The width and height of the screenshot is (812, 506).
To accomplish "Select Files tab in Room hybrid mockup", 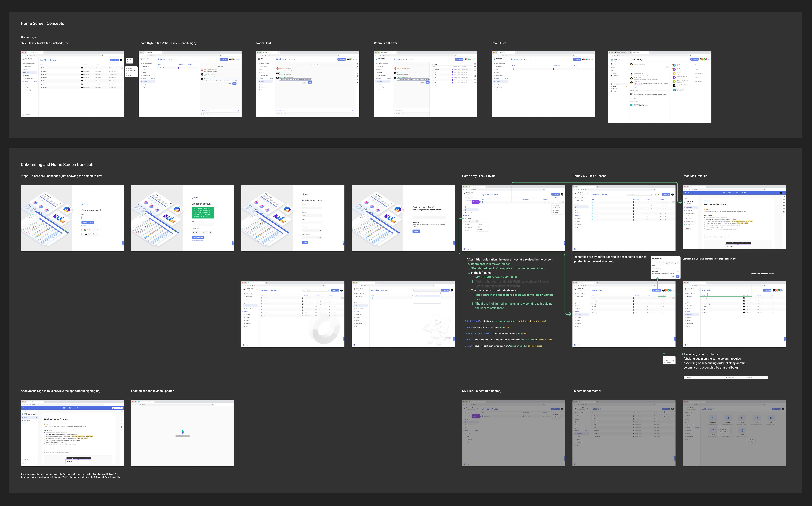I will click(x=172, y=60).
